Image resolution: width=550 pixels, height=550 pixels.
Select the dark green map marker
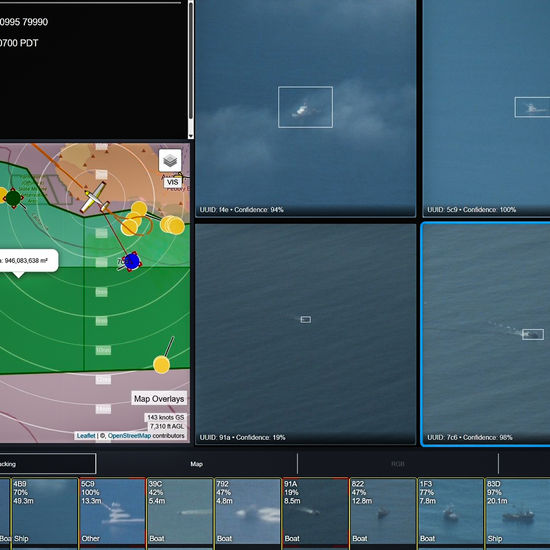point(13,199)
